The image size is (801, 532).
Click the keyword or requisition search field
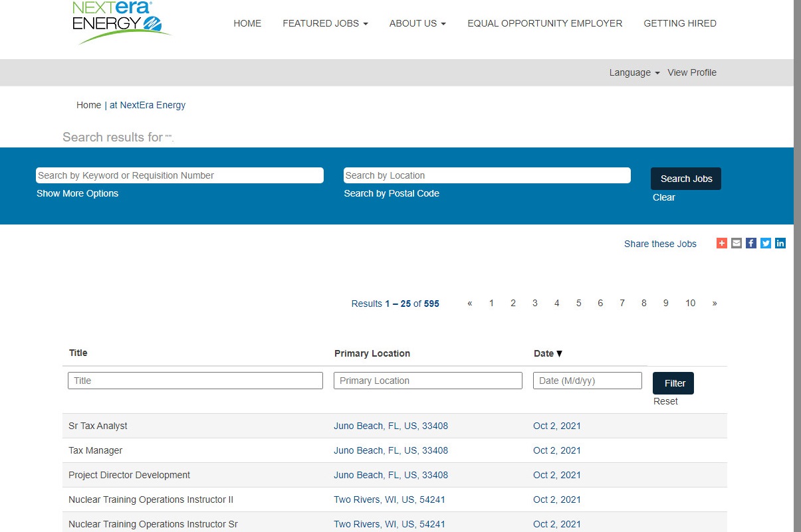coord(179,175)
